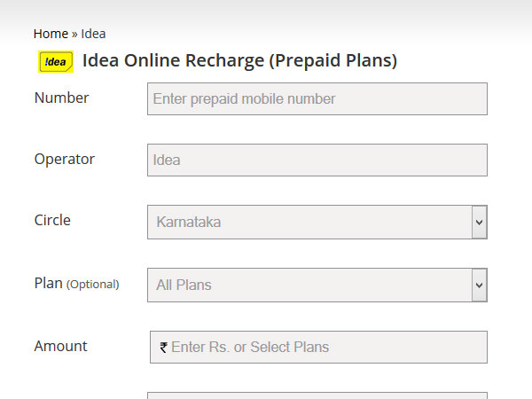Viewport: 532px width, 399px height.
Task: Click the yellow Idea logo icon
Action: click(x=56, y=61)
